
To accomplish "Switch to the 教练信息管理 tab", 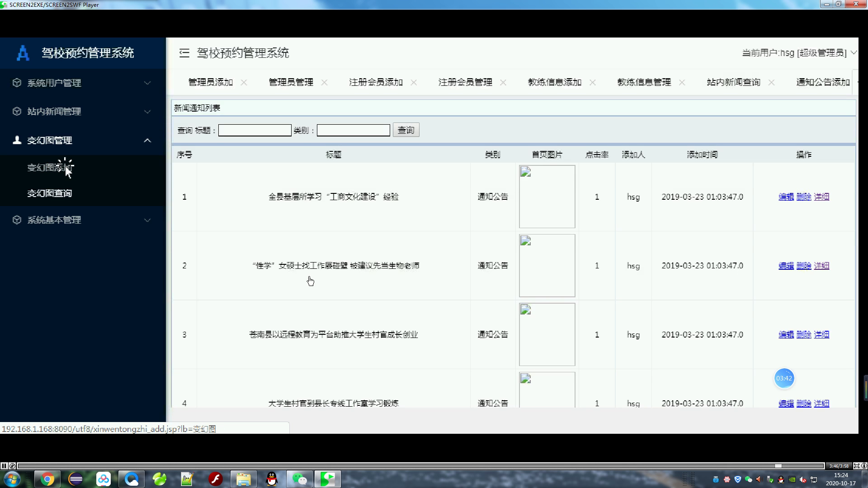I will pyautogui.click(x=644, y=82).
